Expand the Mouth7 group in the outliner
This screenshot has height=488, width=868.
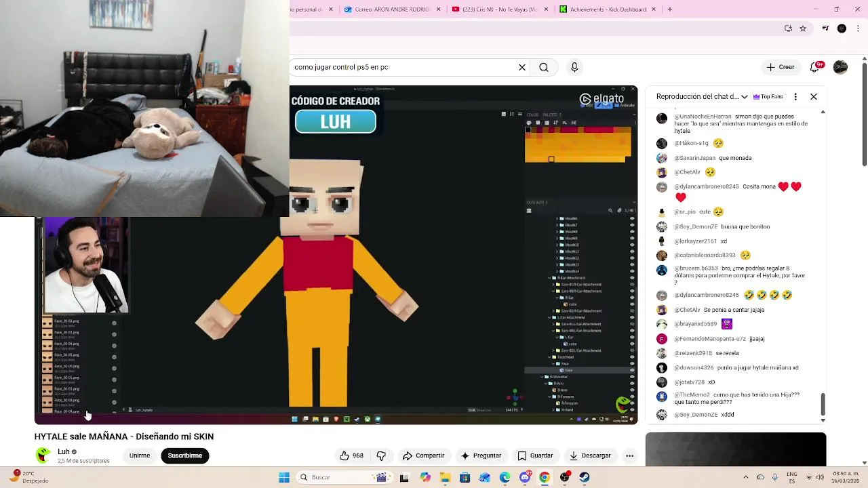557,225
